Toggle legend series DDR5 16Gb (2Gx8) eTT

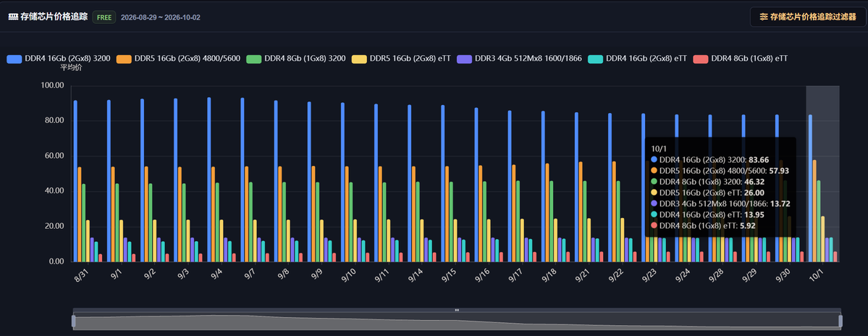[401, 58]
